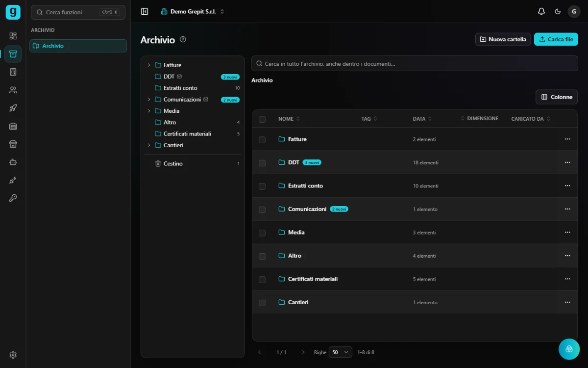This screenshot has width=588, height=368.
Task: Click the help question mark beside Archivio title
Action: 183,39
